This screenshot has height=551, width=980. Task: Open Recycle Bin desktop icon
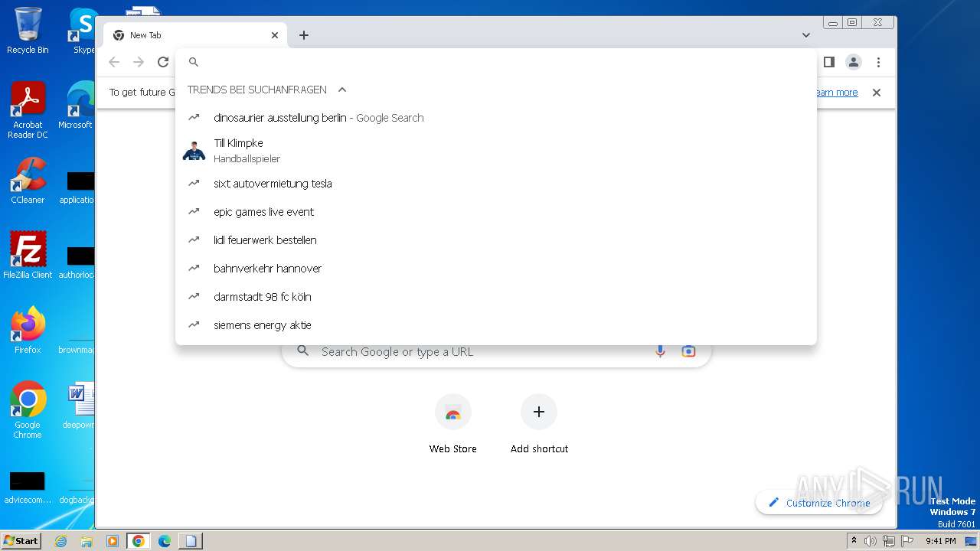coord(28,31)
